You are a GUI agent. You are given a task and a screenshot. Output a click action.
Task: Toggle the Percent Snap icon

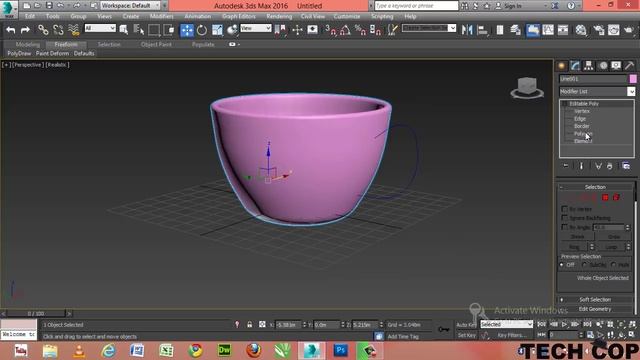point(360,30)
